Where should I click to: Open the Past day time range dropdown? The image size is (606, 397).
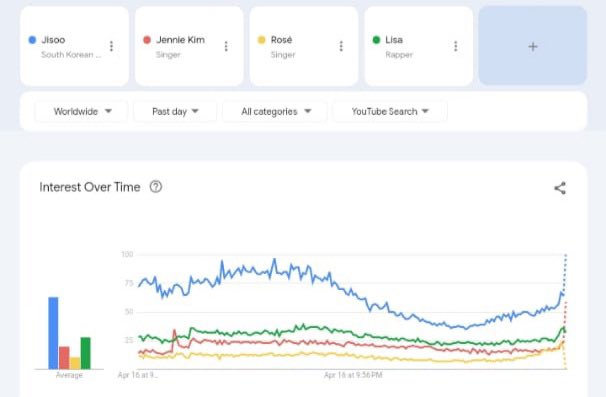click(x=175, y=111)
